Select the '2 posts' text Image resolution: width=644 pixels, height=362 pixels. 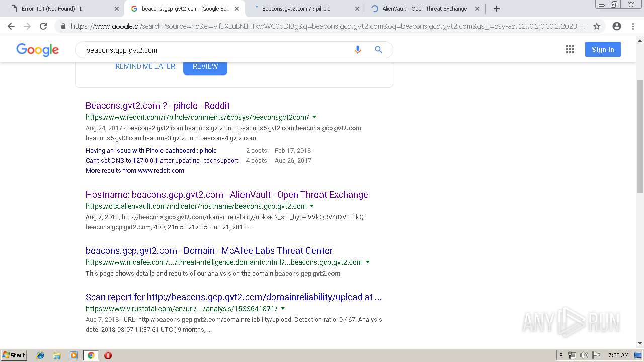pyautogui.click(x=257, y=150)
